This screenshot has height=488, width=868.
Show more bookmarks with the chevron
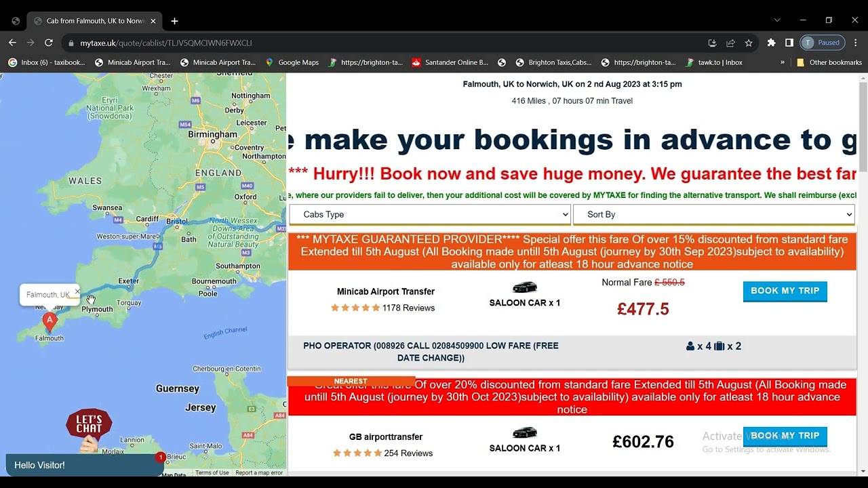click(x=783, y=62)
